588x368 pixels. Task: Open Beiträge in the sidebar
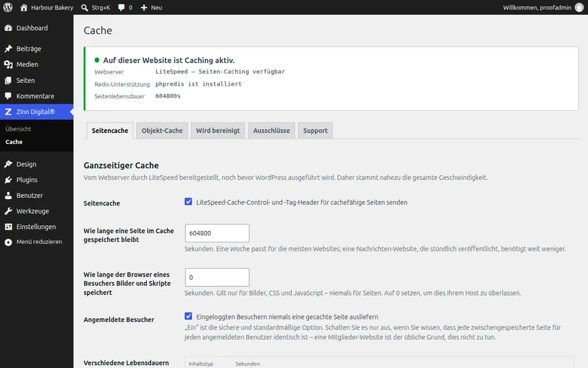(x=37, y=49)
